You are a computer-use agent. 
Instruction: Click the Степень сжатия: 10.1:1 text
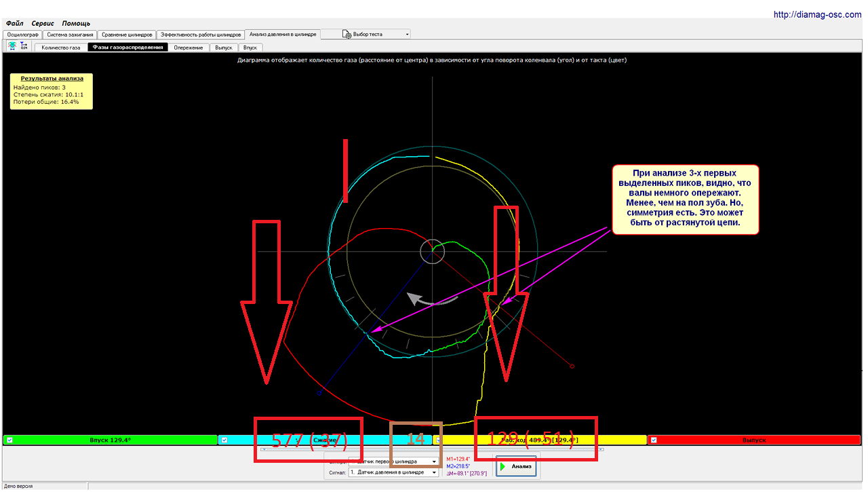(x=47, y=94)
